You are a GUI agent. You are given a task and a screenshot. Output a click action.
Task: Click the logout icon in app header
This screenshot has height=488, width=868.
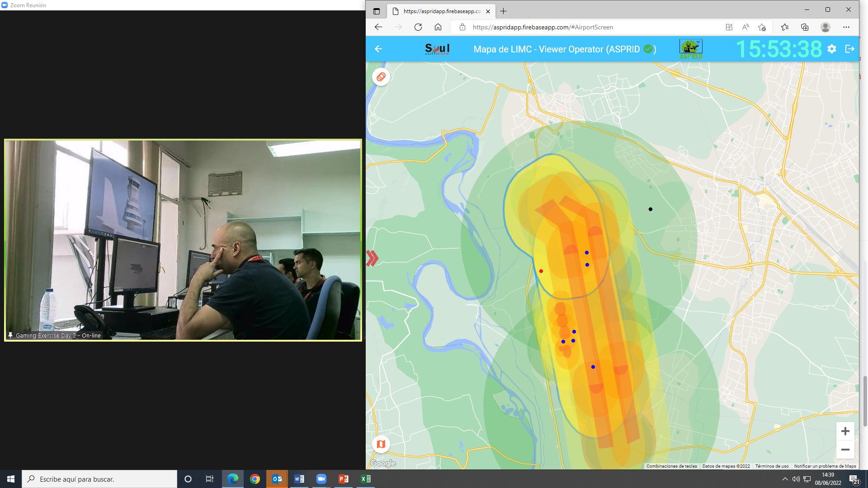(849, 49)
